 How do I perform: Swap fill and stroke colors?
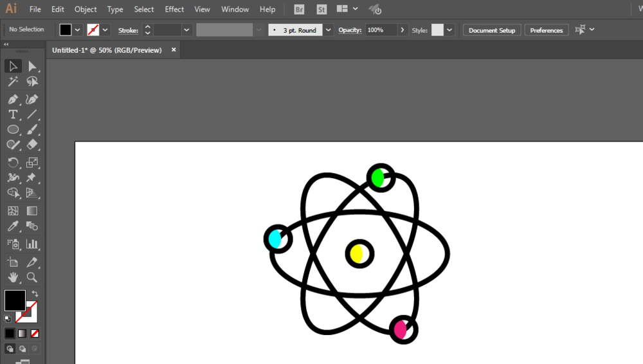[35, 294]
